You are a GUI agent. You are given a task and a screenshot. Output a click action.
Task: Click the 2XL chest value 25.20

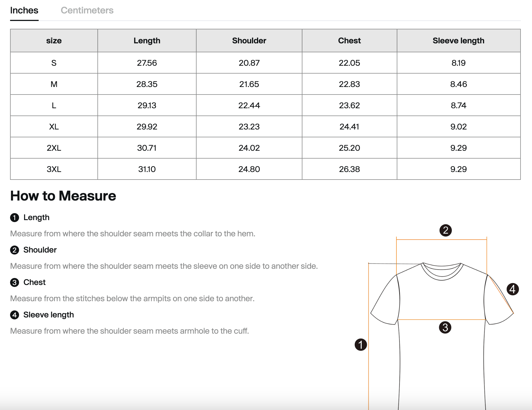pyautogui.click(x=349, y=148)
